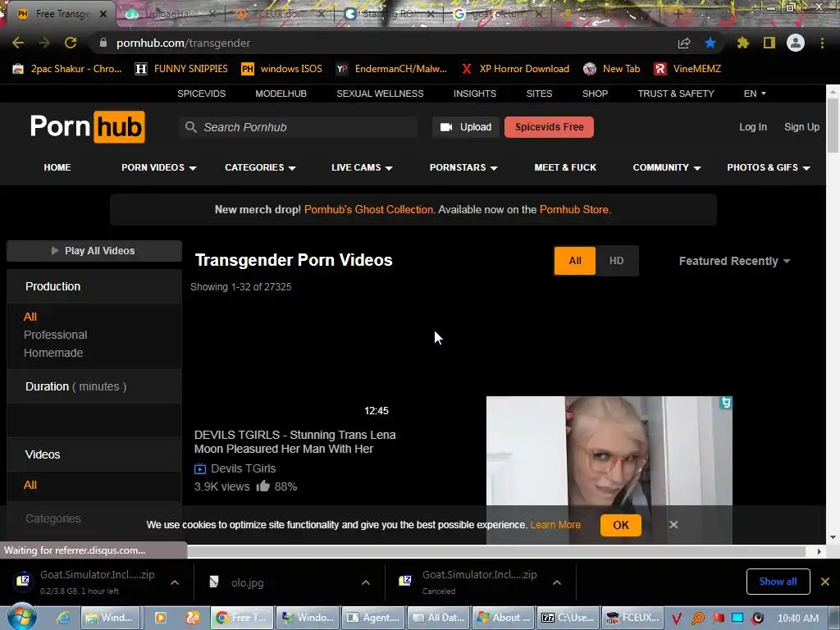840x630 pixels.
Task: Close the downloads bar with X
Action: (x=825, y=582)
